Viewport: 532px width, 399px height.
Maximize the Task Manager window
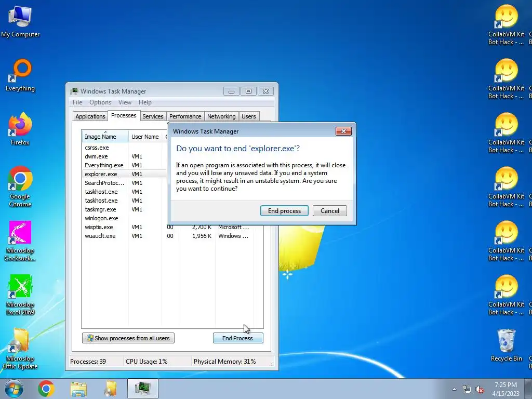pos(248,91)
